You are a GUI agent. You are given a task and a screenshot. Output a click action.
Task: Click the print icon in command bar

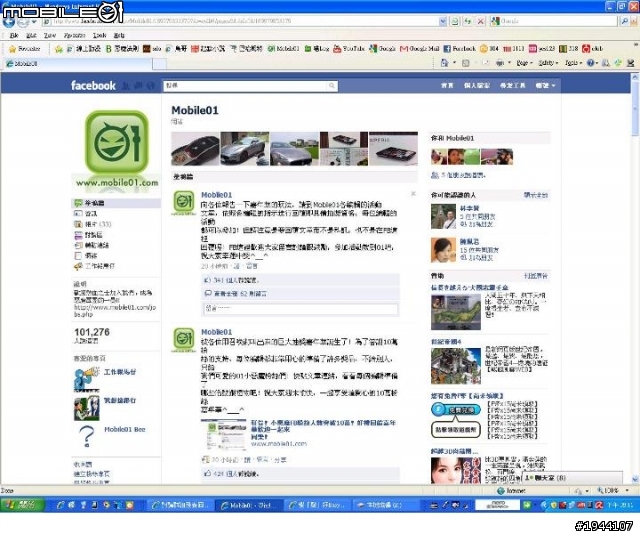point(500,63)
